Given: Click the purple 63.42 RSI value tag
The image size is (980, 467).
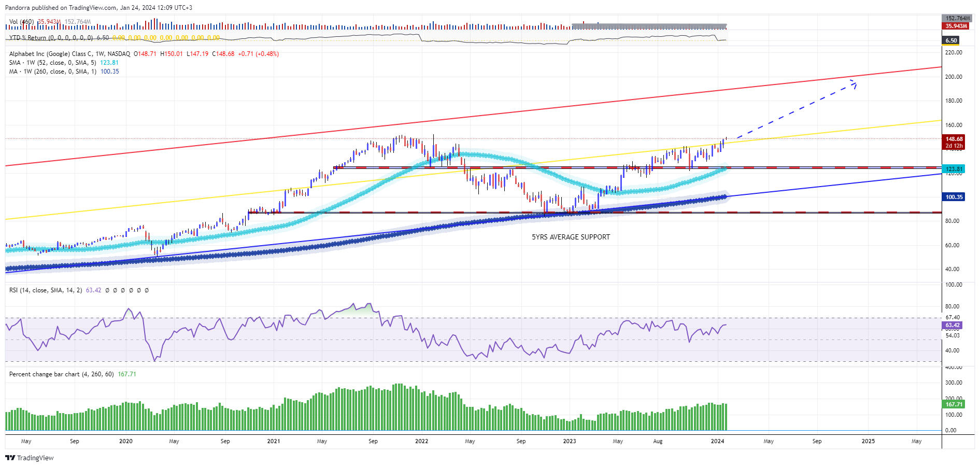Looking at the screenshot, I should pyautogui.click(x=952, y=326).
